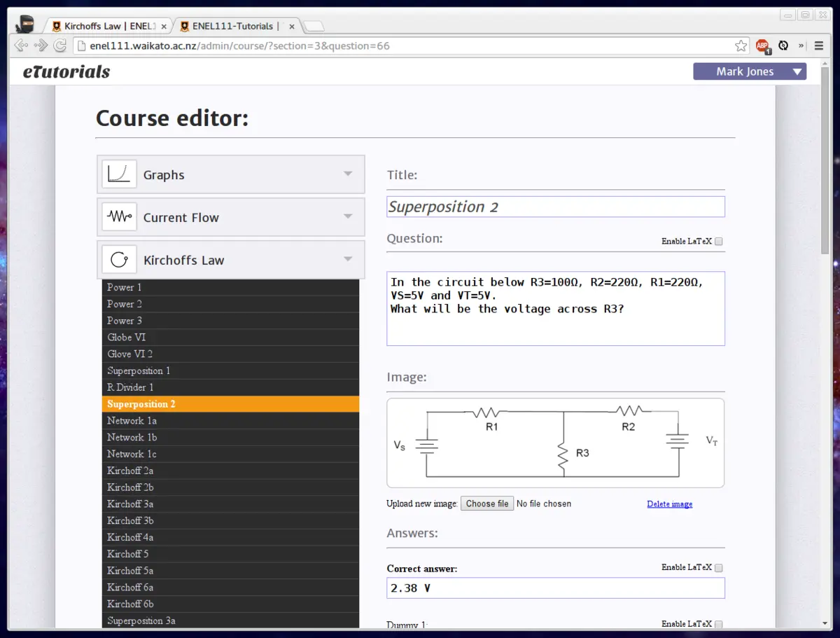Select the Kirchoffs Law loop icon
840x638 pixels.
pos(119,259)
